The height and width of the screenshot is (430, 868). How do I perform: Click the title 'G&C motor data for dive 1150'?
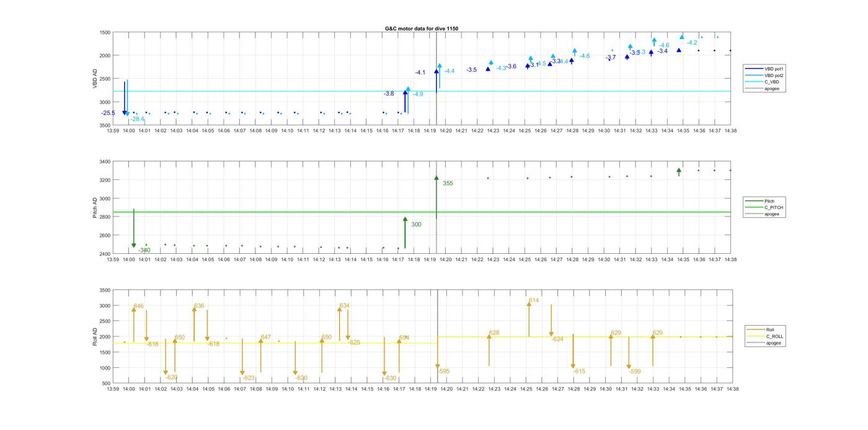click(x=422, y=29)
